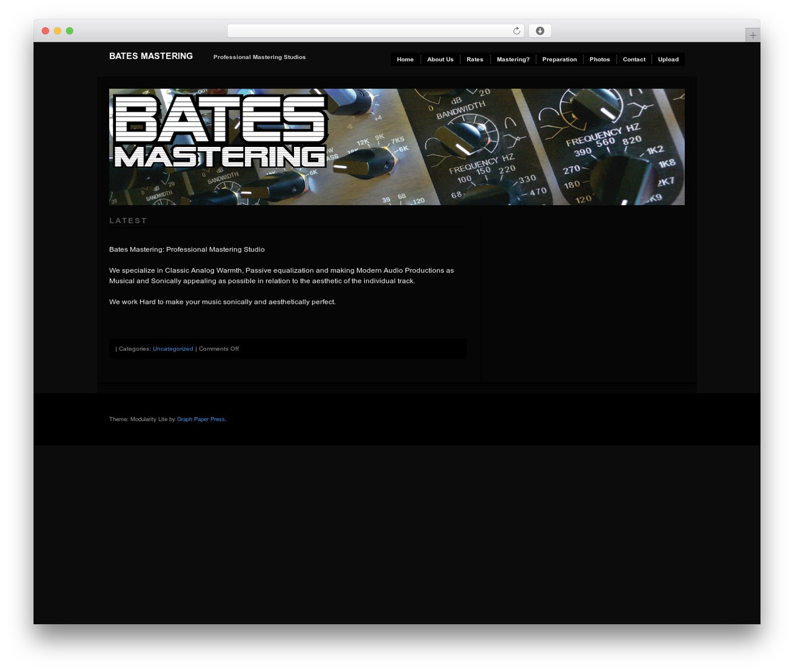Click the BATES MASTERING site title

coord(151,56)
